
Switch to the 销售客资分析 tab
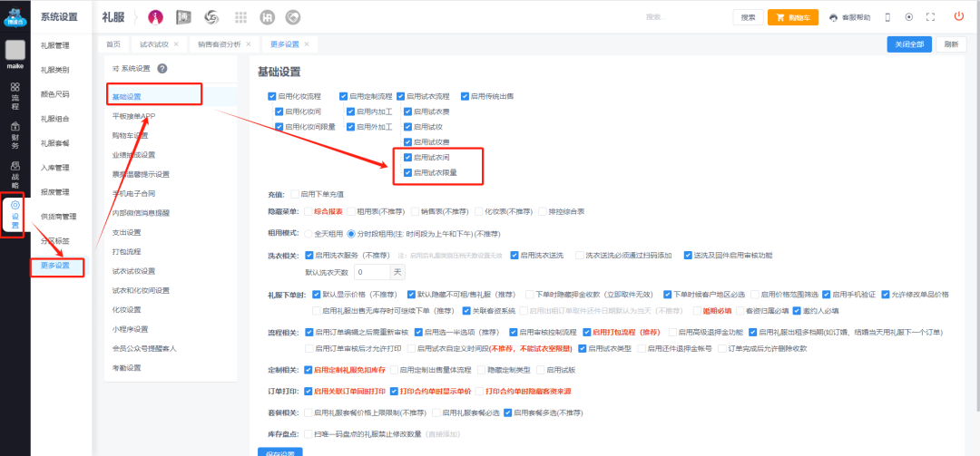point(219,44)
